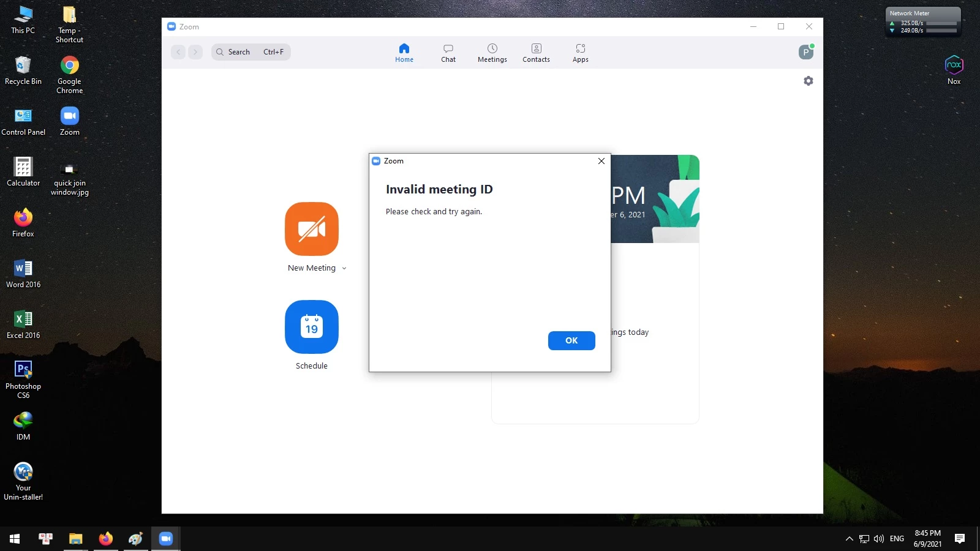The image size is (980, 551).
Task: Expand the New Meeting options arrow
Action: (x=344, y=268)
